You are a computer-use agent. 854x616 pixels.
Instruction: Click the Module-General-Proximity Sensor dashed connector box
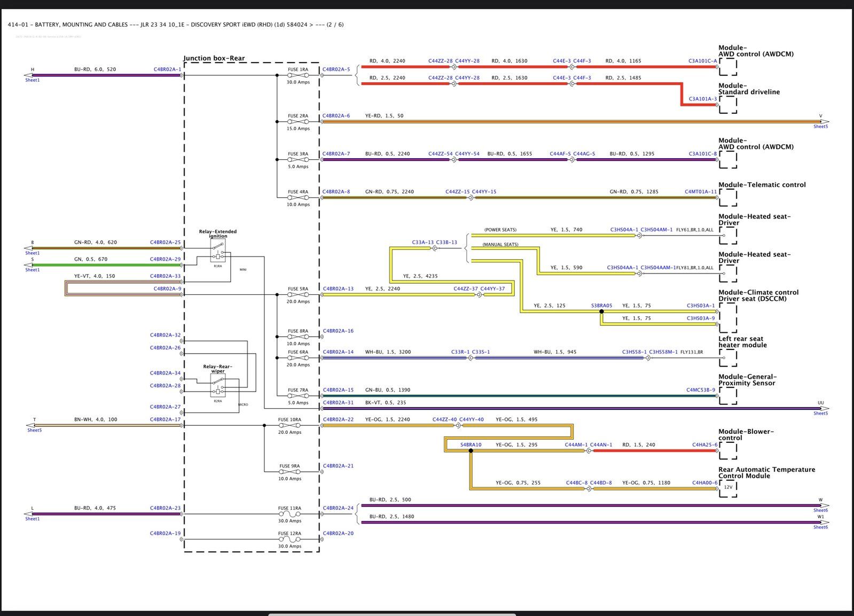pos(728,396)
